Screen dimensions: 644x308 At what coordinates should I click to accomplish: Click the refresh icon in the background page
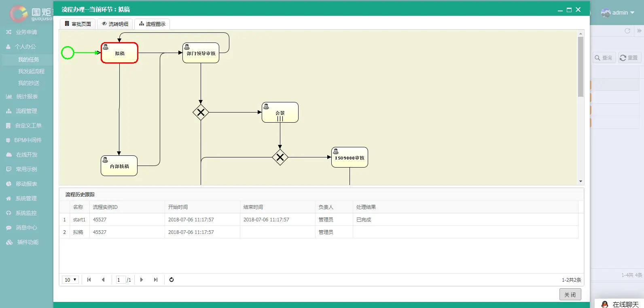tap(627, 31)
